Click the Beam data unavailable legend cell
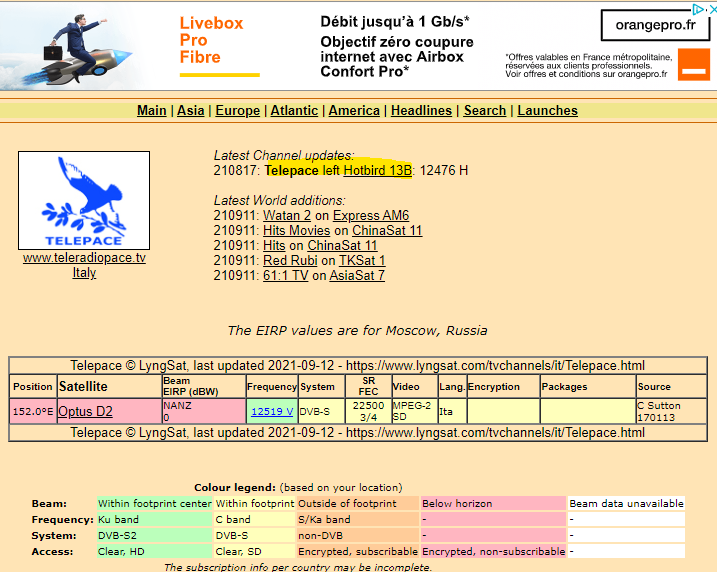Image resolution: width=717 pixels, height=572 pixels. tap(626, 503)
